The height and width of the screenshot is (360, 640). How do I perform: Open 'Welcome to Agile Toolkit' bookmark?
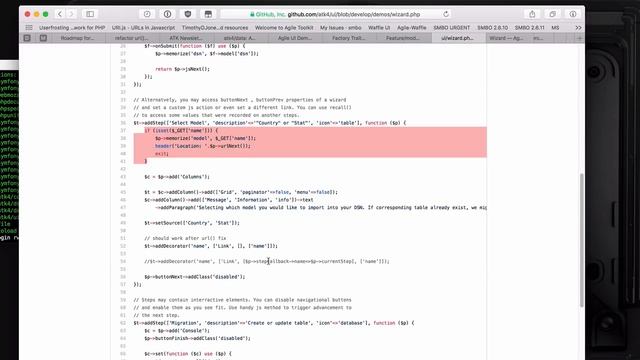pos(284,28)
